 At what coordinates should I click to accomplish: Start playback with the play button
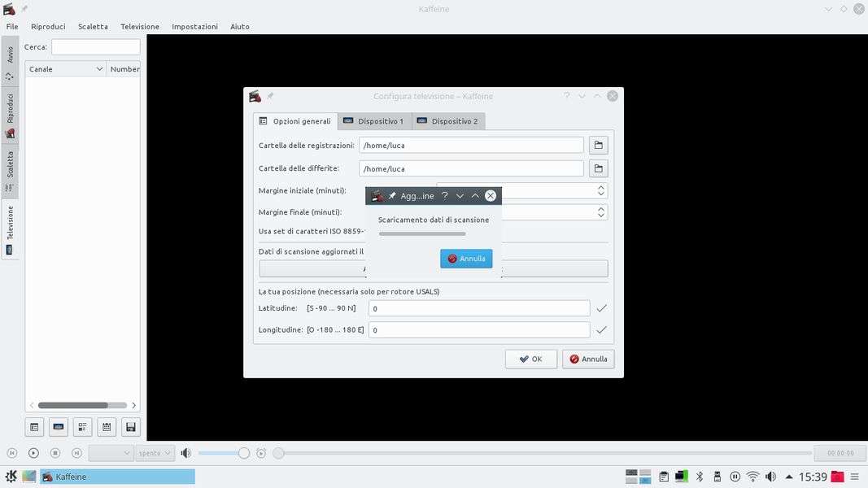[34, 452]
